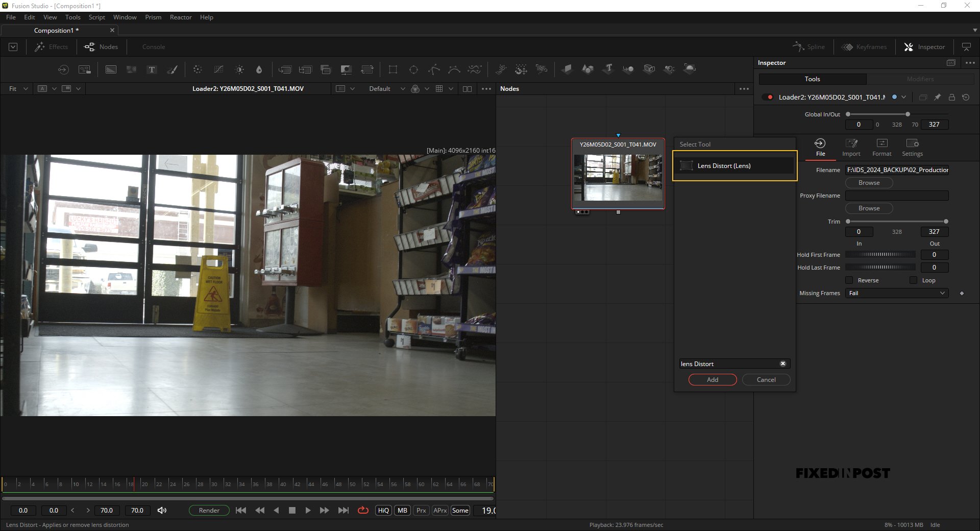This screenshot has height=531, width=980.
Task: Click the Hold First Frame slider
Action: tap(880, 254)
